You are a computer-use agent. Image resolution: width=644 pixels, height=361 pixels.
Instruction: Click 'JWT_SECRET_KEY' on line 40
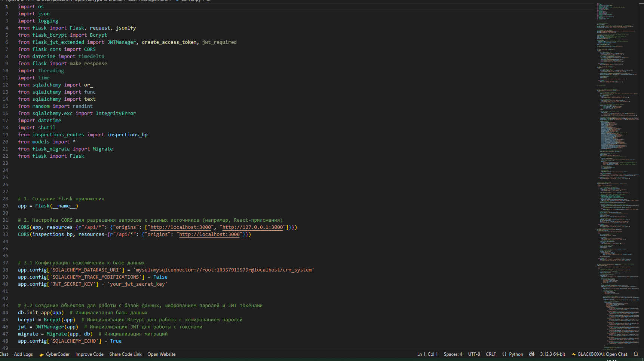click(73, 284)
